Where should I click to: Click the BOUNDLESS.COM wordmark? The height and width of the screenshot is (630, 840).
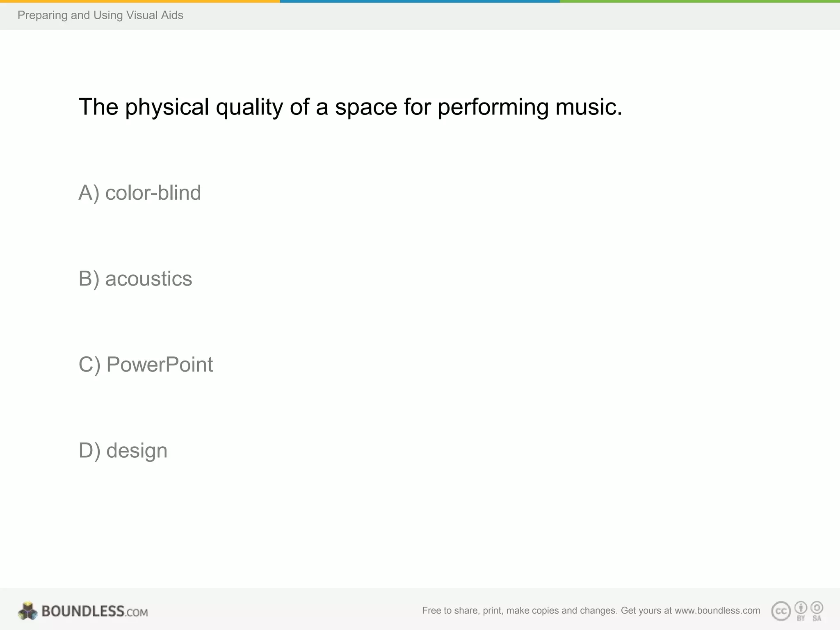(95, 611)
